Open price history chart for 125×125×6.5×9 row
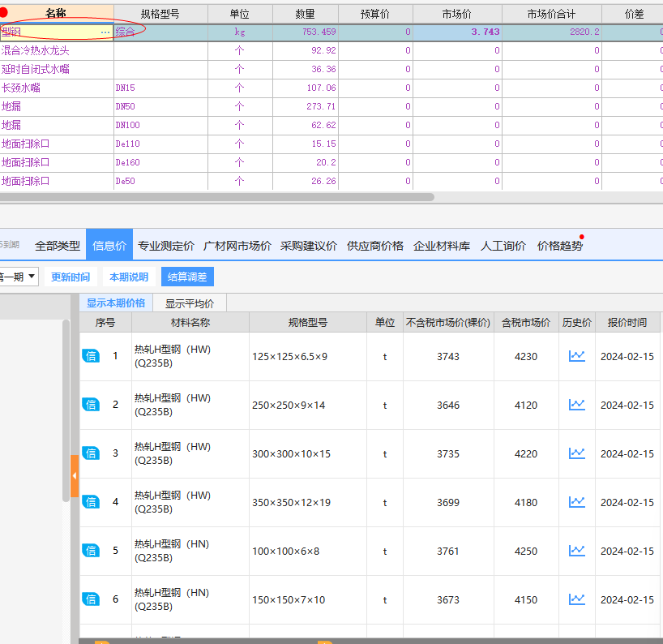This screenshot has width=663, height=644. click(x=577, y=356)
